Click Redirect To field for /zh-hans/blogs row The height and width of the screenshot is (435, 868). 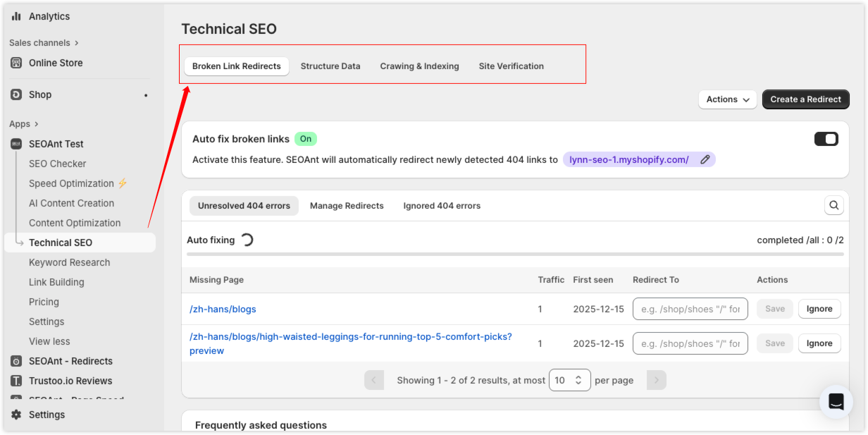690,309
